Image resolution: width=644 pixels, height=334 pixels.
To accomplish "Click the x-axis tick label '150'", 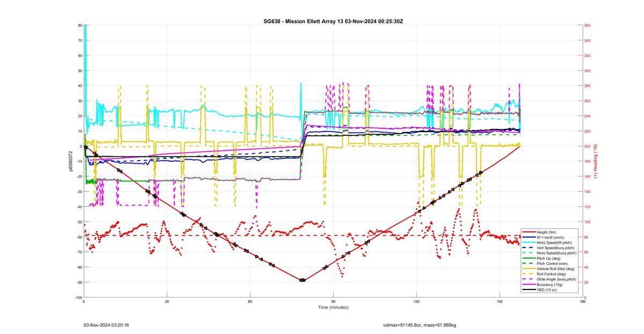I will tap(500, 301).
